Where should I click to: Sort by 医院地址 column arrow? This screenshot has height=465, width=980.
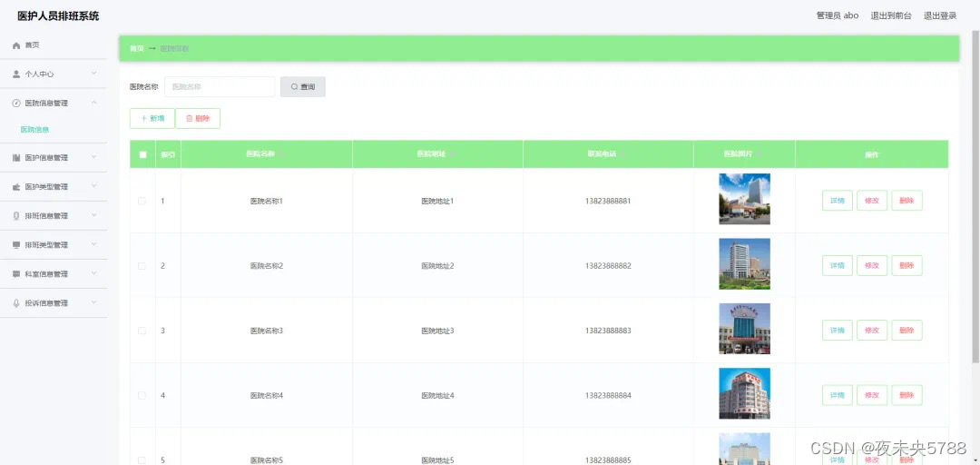click(x=452, y=154)
